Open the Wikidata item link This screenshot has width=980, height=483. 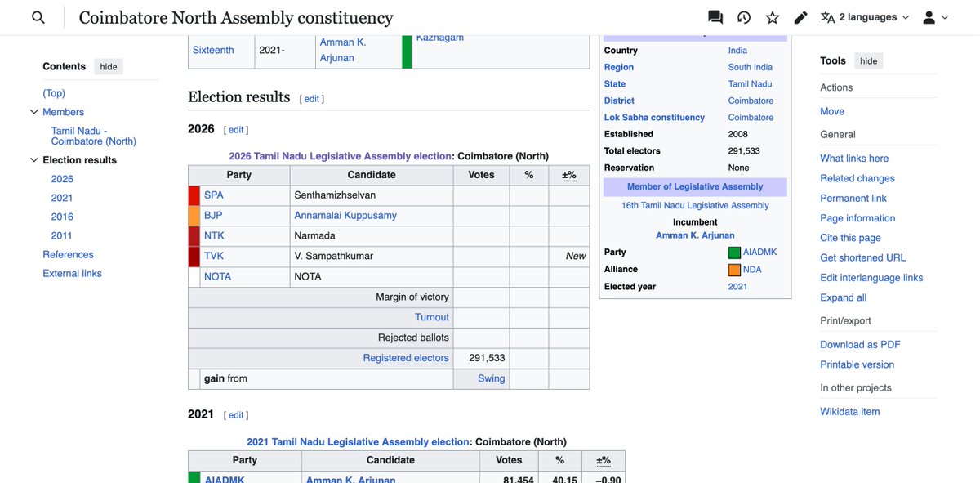point(850,412)
